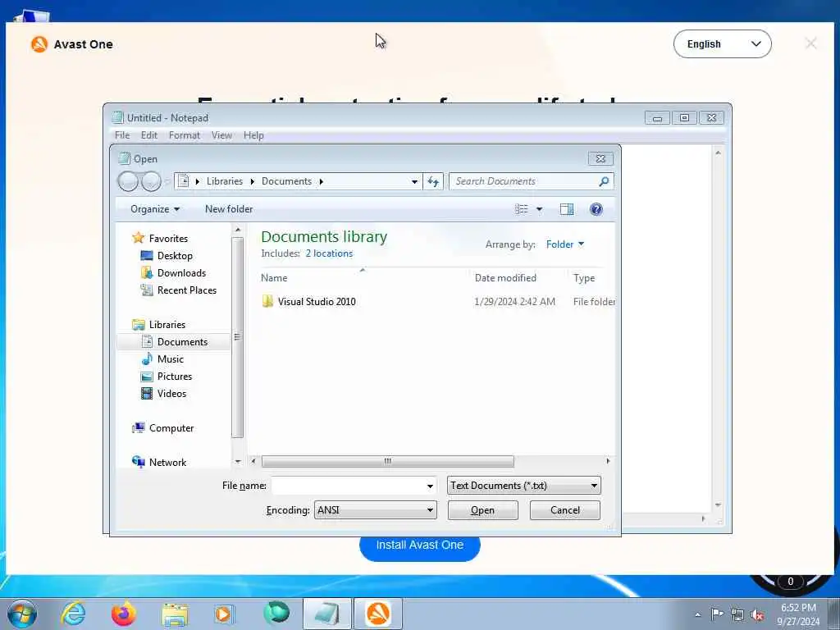Screen dimensions: 840x630
Task: Expand the Libraries breadcrumb arrow
Action: click(253, 181)
